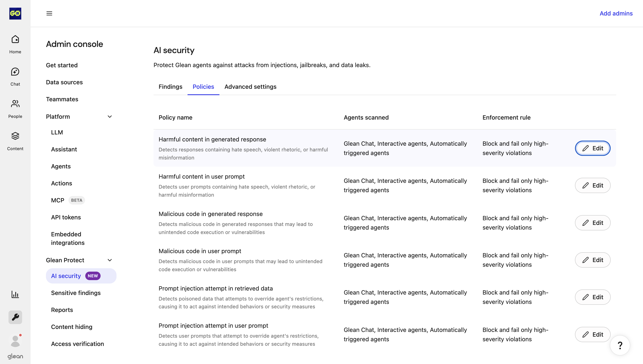Edit Harmful content in user prompt policy

tap(592, 185)
